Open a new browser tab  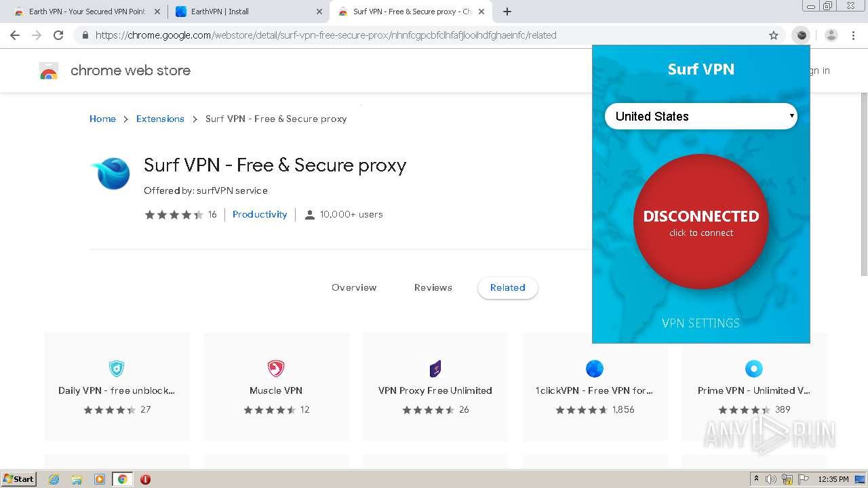coord(507,12)
